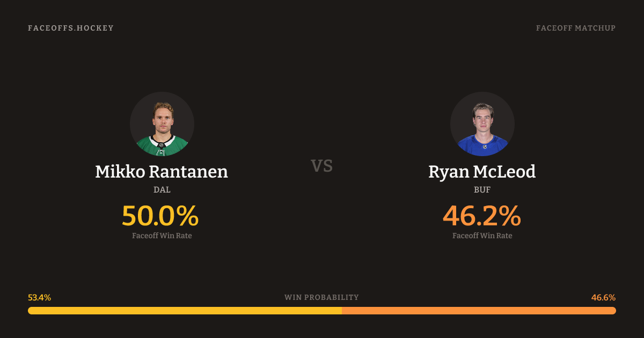
Task: Click the VS matchup symbol
Action: [322, 166]
